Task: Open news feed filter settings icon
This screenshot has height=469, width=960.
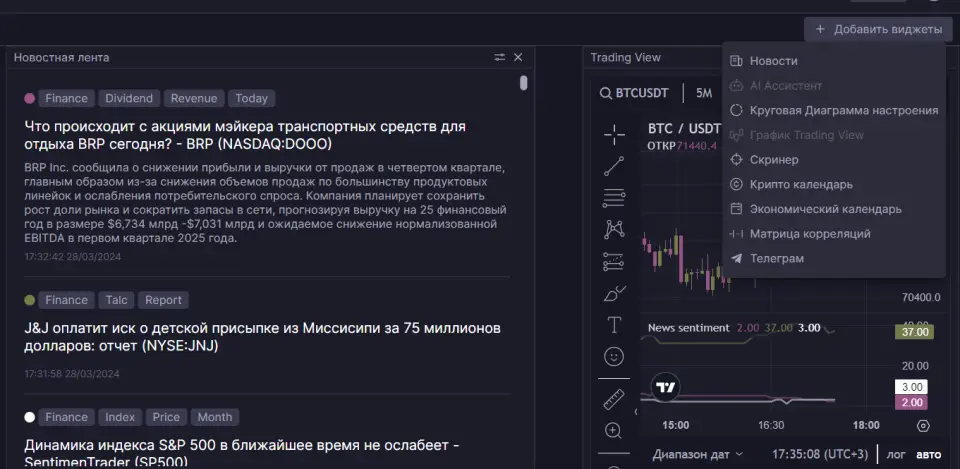Action: [500, 57]
